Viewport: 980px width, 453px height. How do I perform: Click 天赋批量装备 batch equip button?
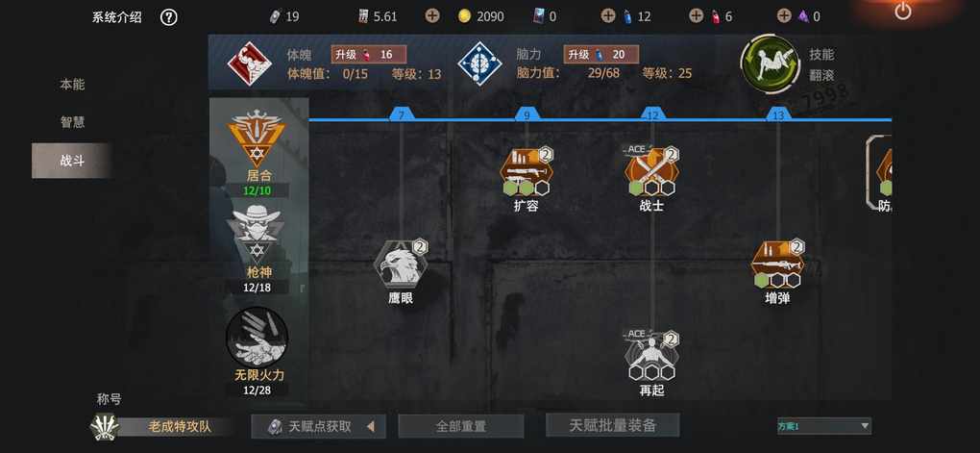point(613,425)
